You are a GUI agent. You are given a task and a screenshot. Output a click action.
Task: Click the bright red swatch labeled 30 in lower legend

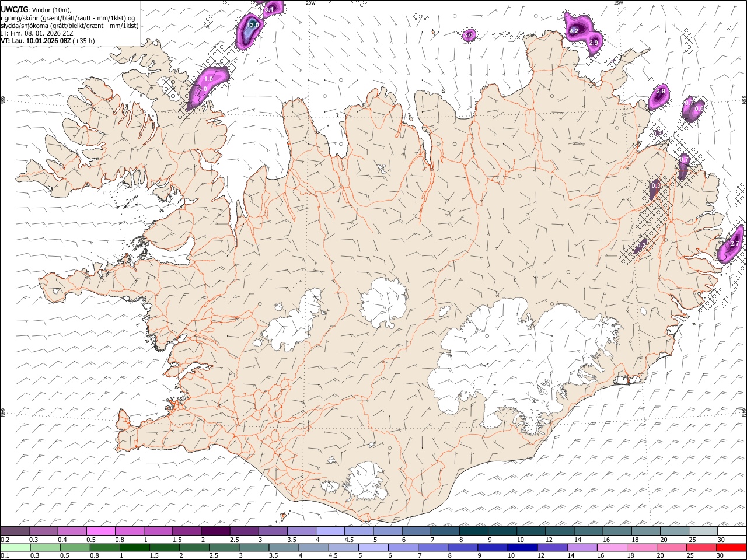coord(732,547)
